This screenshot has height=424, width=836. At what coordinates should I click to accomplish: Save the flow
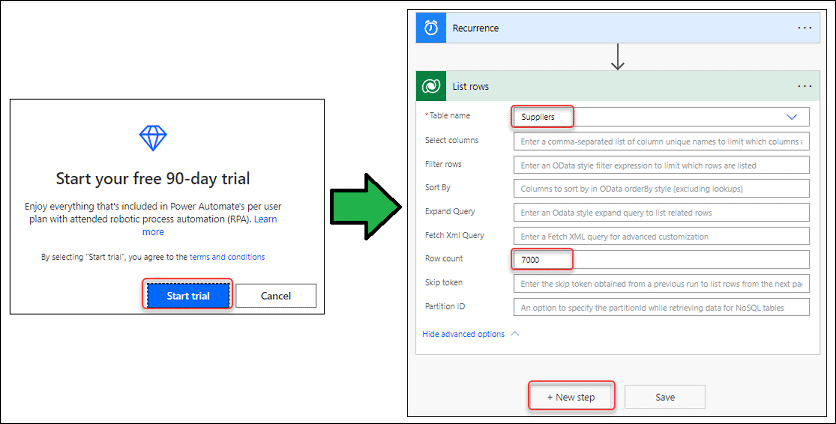[665, 397]
